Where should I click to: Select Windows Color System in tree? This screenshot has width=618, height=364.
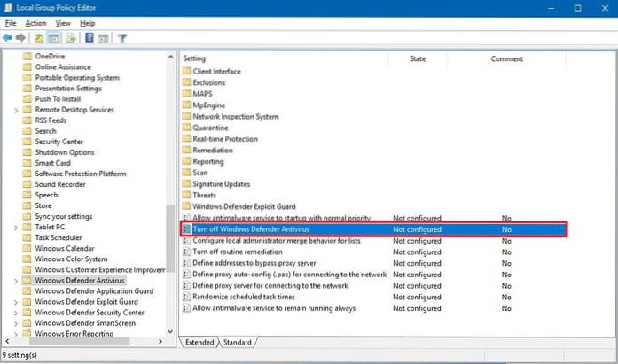click(x=71, y=259)
